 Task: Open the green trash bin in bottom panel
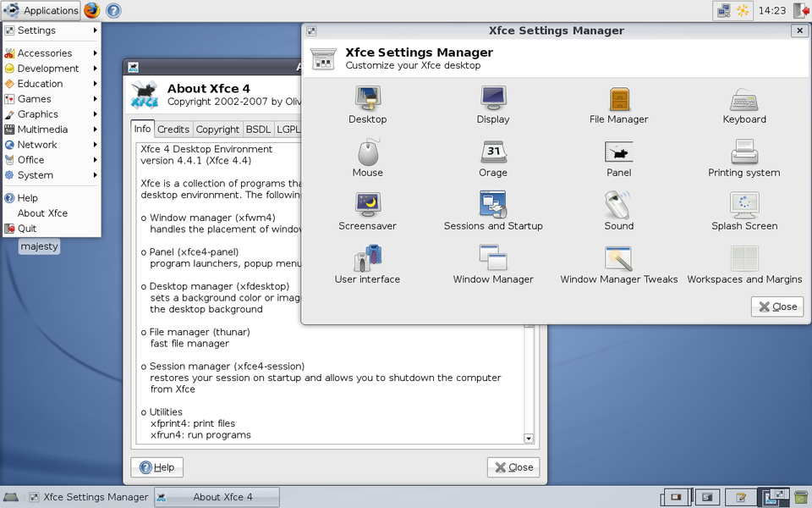(801, 498)
